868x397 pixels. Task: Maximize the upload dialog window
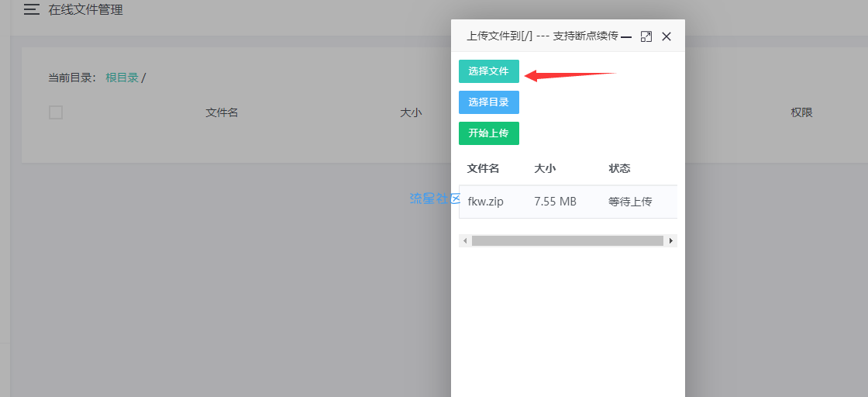646,36
